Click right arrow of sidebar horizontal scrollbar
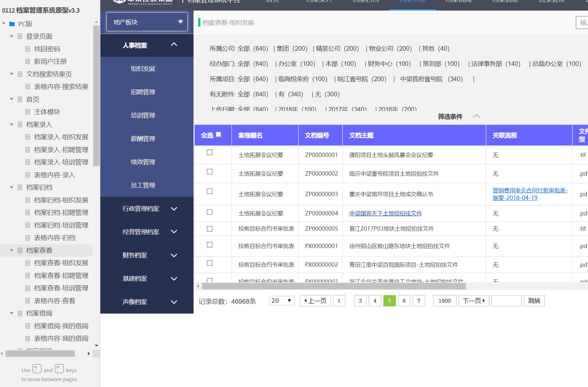Image resolution: width=588 pixels, height=387 pixels. (89, 353)
